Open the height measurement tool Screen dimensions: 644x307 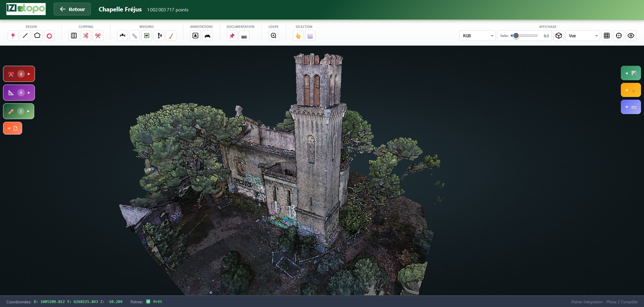click(159, 36)
